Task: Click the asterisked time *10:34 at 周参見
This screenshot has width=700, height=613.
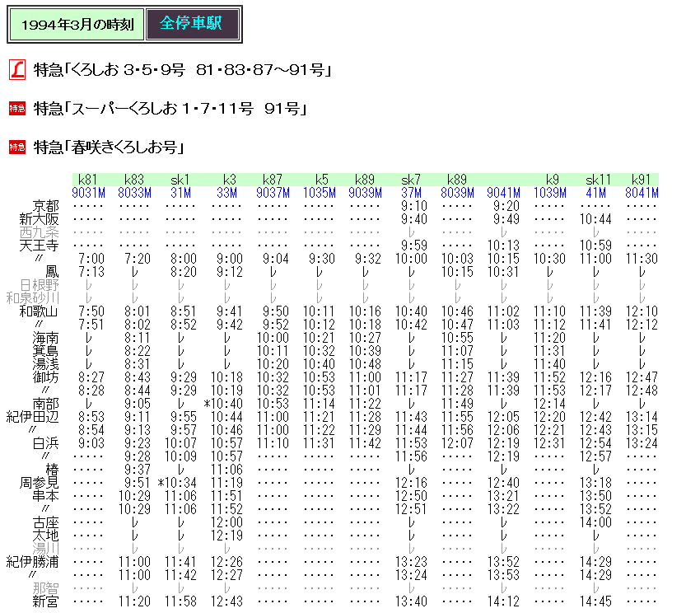Action: [177, 483]
